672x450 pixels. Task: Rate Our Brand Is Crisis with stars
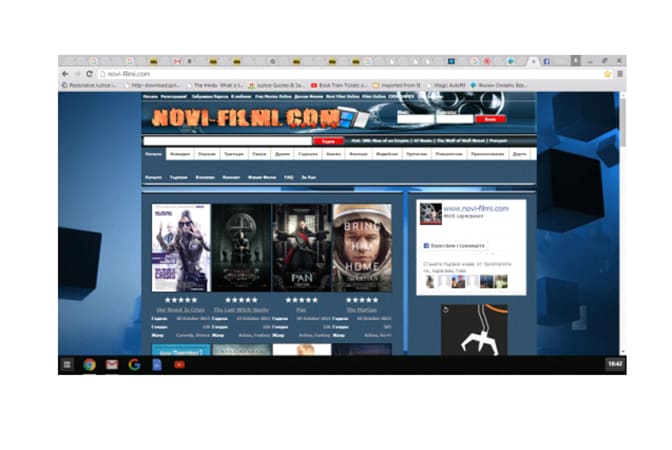(181, 300)
